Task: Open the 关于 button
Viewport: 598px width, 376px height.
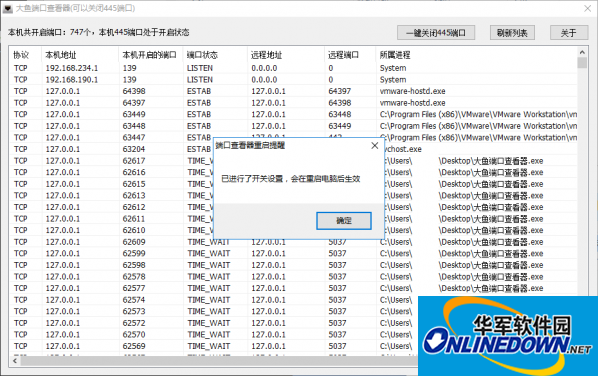Action: [568, 33]
